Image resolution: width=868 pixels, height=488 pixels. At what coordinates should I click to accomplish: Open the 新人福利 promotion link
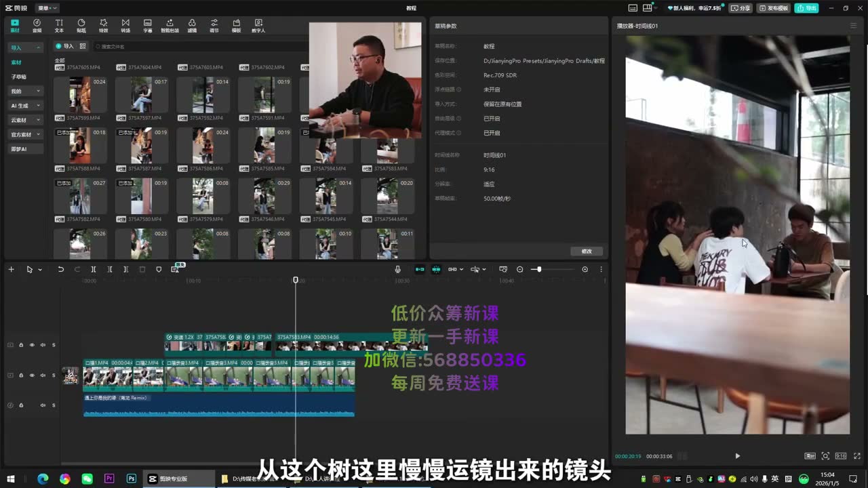(x=696, y=8)
